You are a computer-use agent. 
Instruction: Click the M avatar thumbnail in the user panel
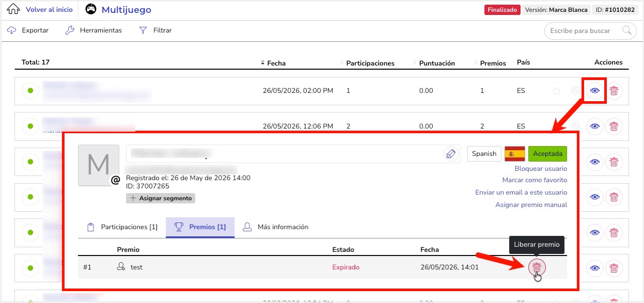[x=98, y=165]
